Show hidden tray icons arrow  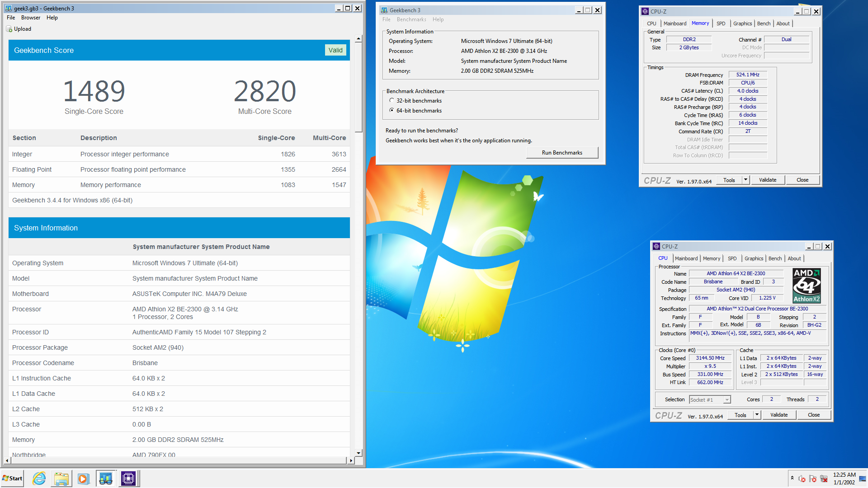tap(792, 478)
